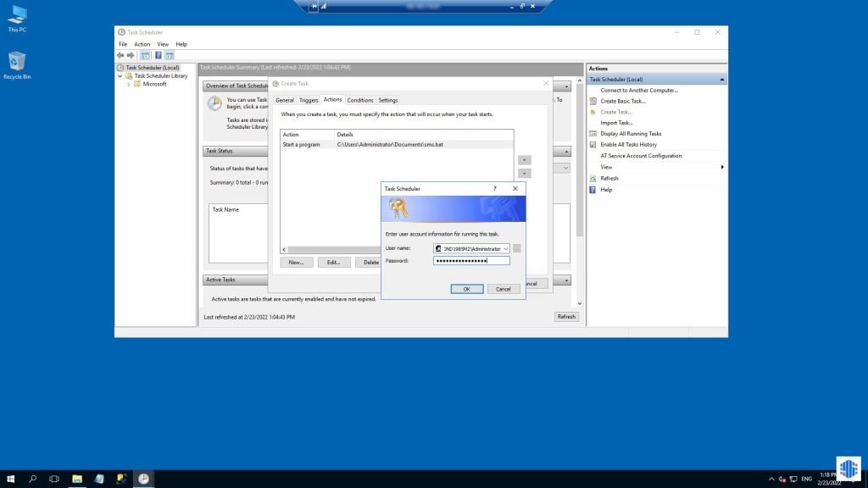Click the Enable All Tasks History icon

coord(593,144)
